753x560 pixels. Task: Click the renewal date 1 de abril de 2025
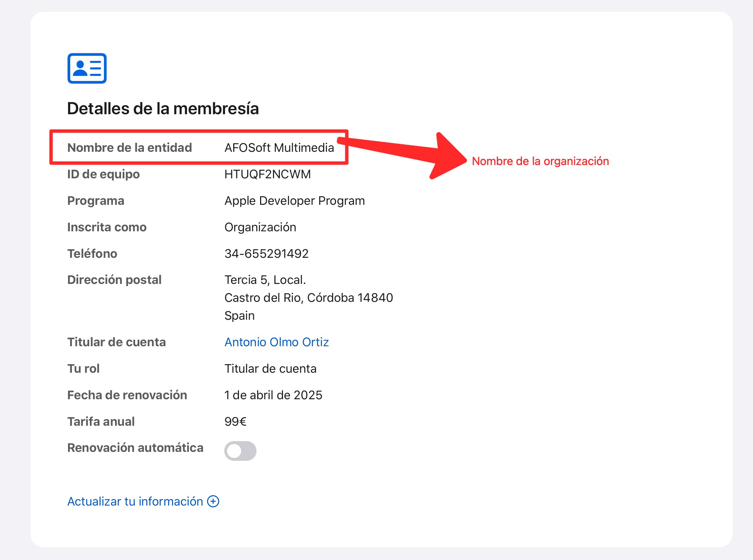pyautogui.click(x=273, y=395)
